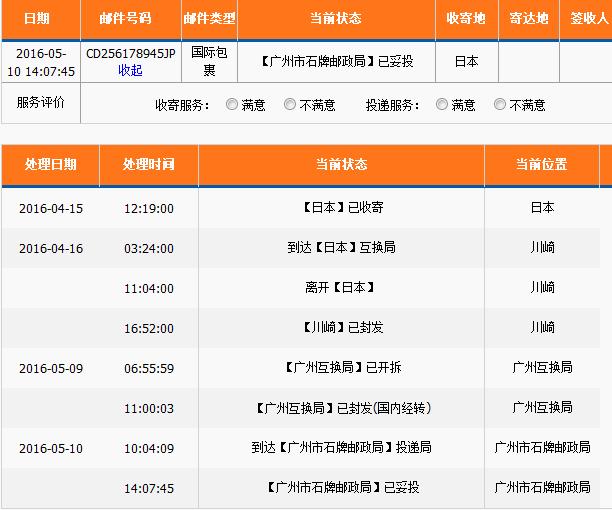Click status 到达【日本】互换局
The image size is (612, 510).
[x=342, y=247]
